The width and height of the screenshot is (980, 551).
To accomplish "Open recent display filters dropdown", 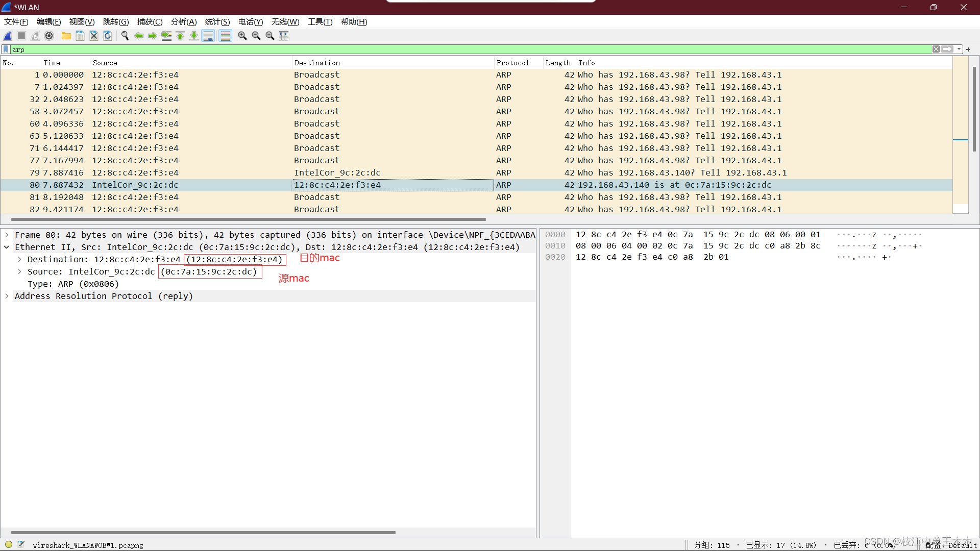I will pyautogui.click(x=960, y=49).
